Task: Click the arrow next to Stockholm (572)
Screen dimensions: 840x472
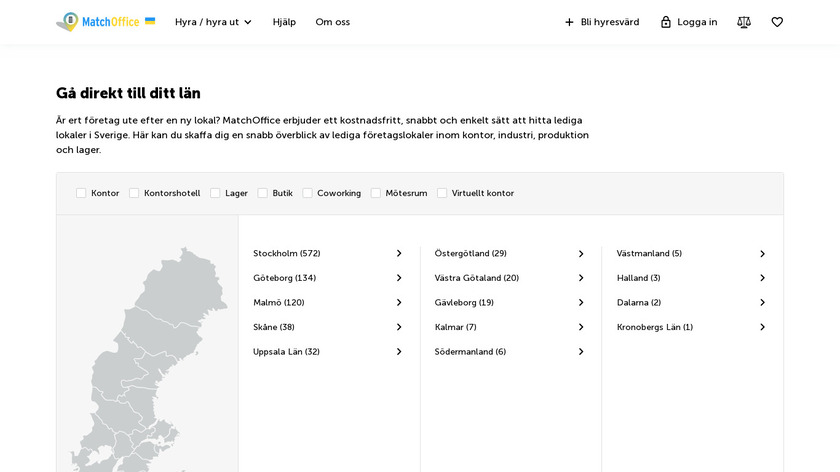Action: 399,254
